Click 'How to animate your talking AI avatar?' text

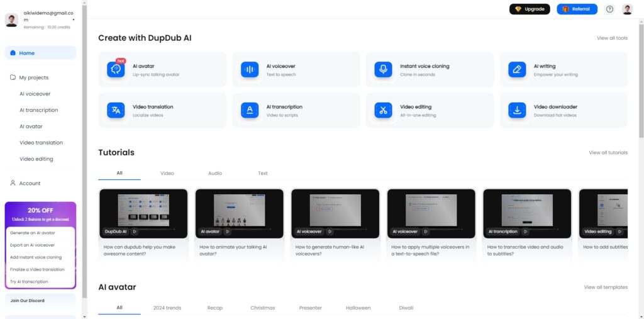coord(233,250)
